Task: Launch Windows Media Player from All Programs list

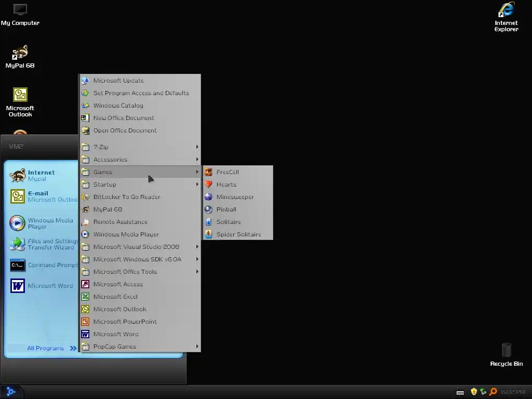Action: pos(140,234)
